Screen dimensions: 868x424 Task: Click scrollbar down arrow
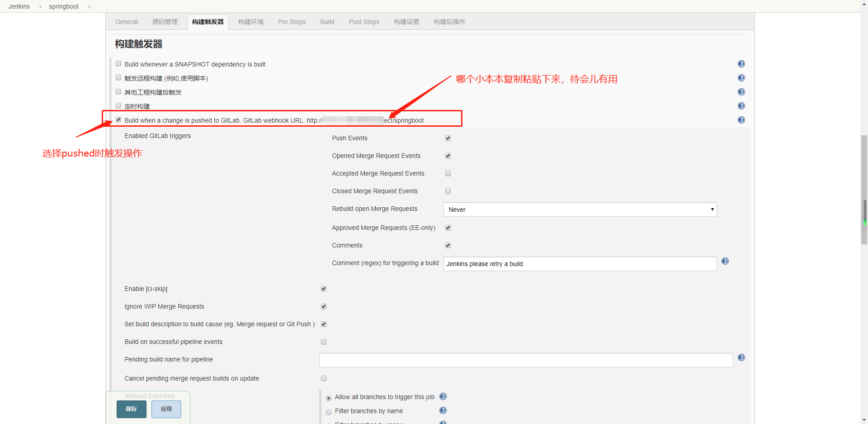coord(864,420)
